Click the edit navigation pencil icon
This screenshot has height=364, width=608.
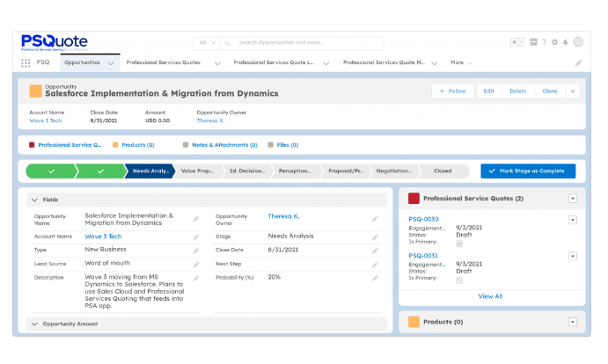point(578,62)
